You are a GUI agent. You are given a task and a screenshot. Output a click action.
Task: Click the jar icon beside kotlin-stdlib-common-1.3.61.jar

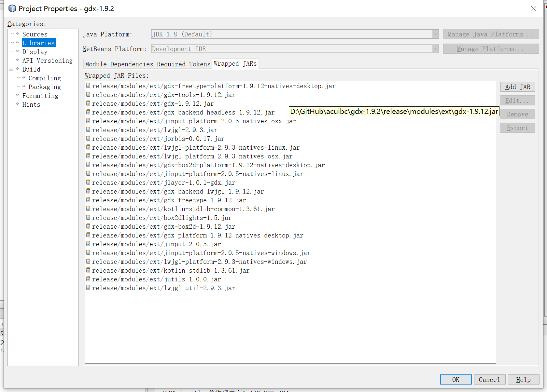click(x=88, y=209)
